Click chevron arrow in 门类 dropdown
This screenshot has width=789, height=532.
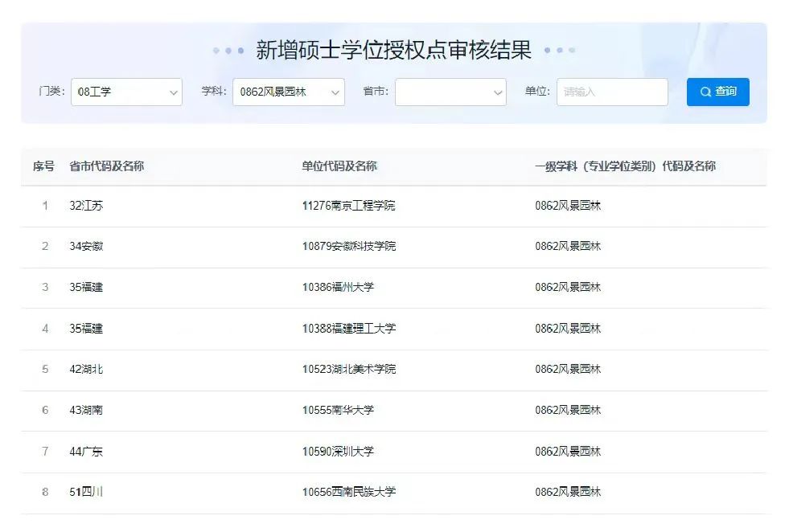pyautogui.click(x=174, y=93)
